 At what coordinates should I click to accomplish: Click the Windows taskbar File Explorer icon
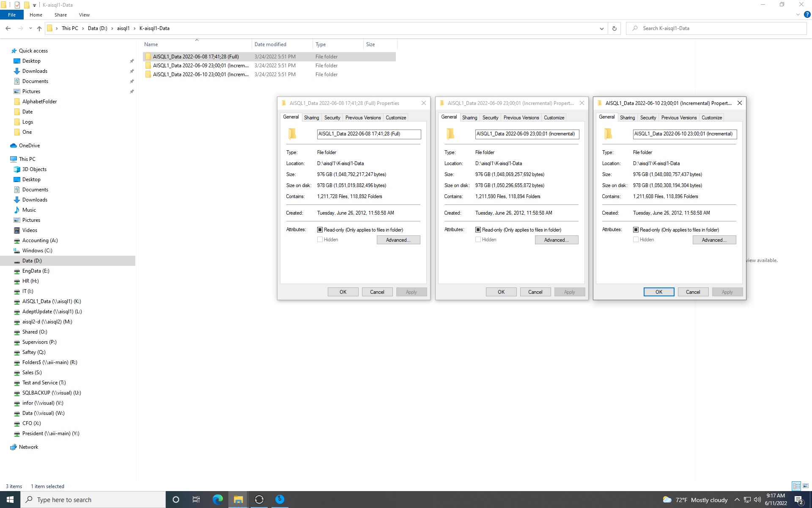pos(238,499)
